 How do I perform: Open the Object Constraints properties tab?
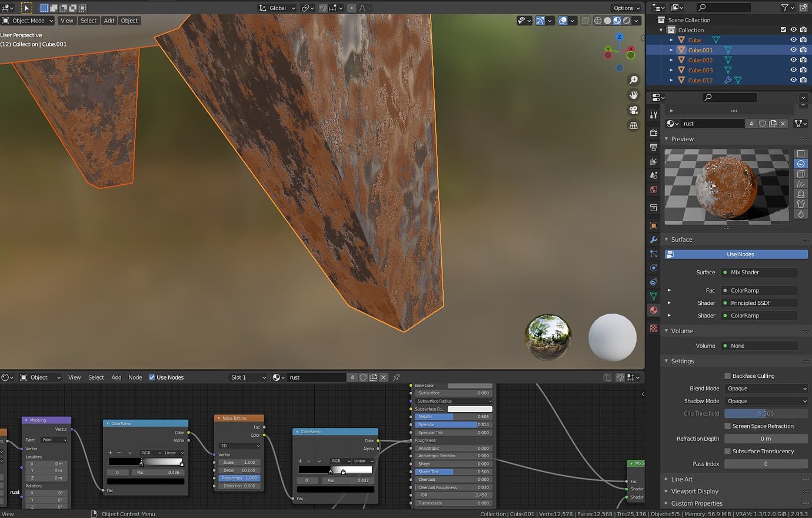[x=654, y=282]
